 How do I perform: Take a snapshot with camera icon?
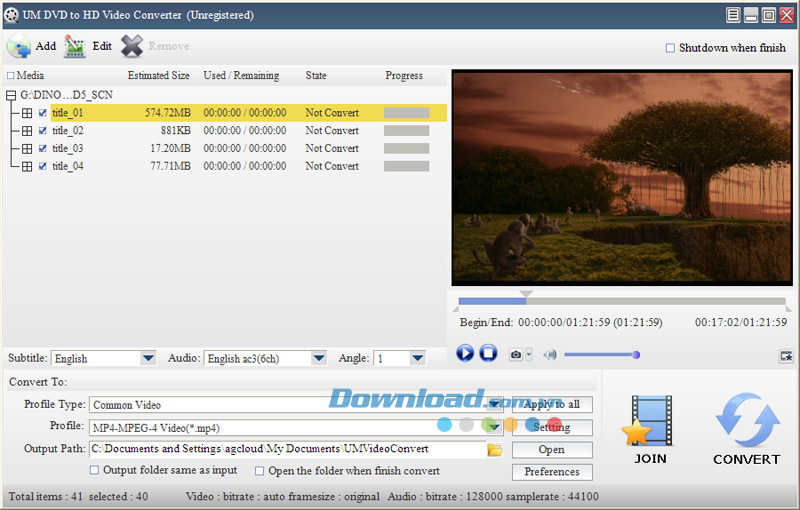[x=516, y=354]
